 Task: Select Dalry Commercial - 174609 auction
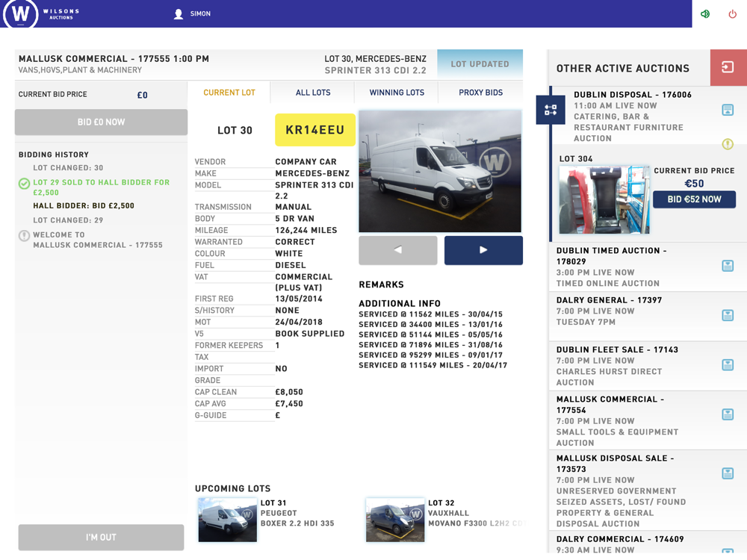(620, 539)
